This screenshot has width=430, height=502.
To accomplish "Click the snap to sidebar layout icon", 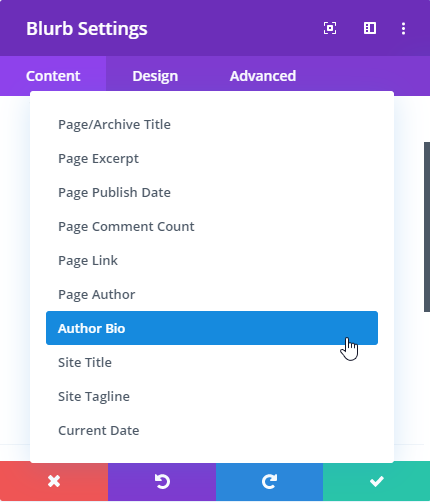I will 370,28.
